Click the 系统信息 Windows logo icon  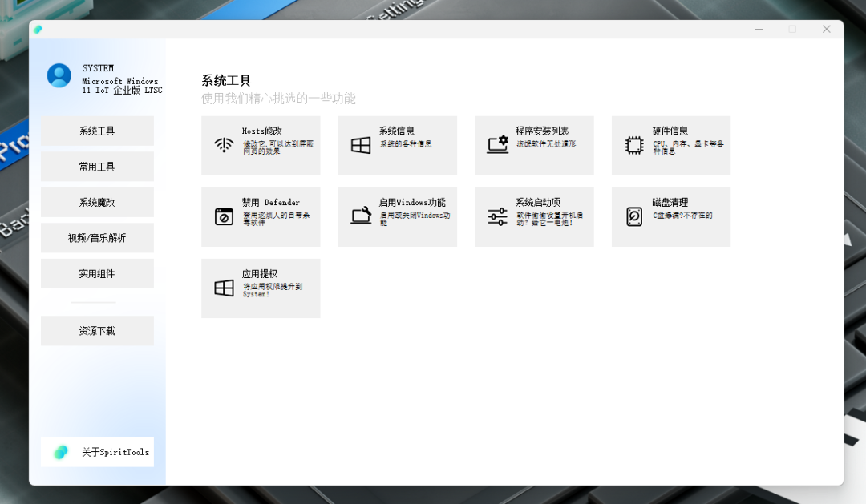(361, 145)
